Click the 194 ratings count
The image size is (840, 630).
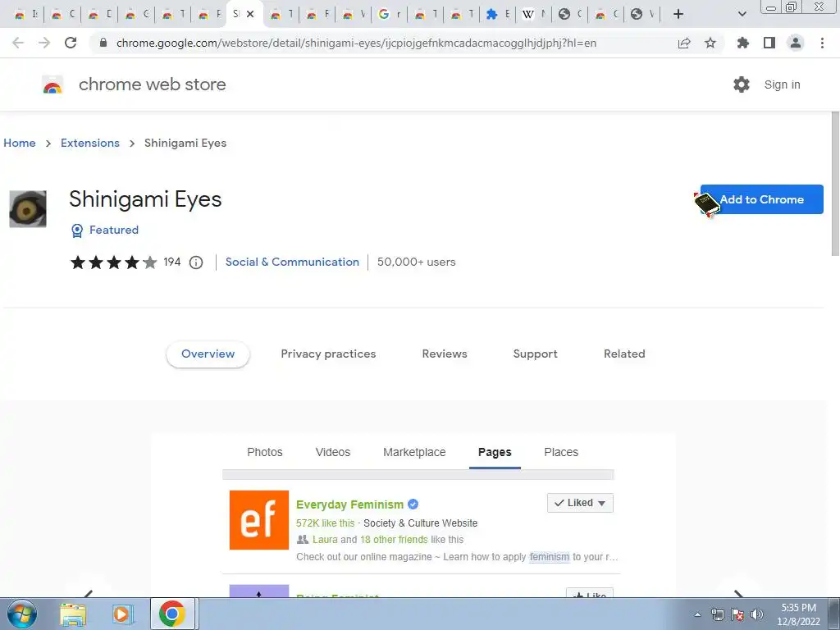tap(172, 262)
